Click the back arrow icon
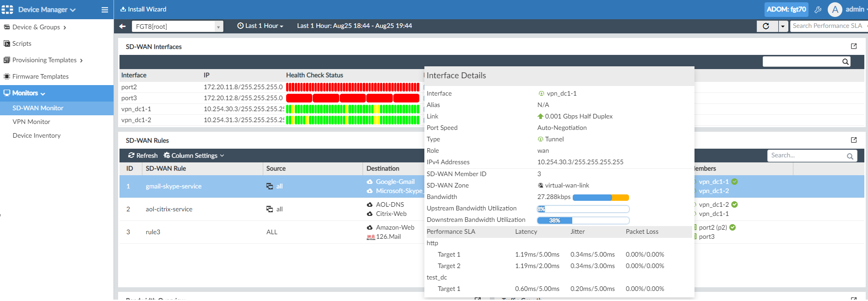 click(122, 26)
